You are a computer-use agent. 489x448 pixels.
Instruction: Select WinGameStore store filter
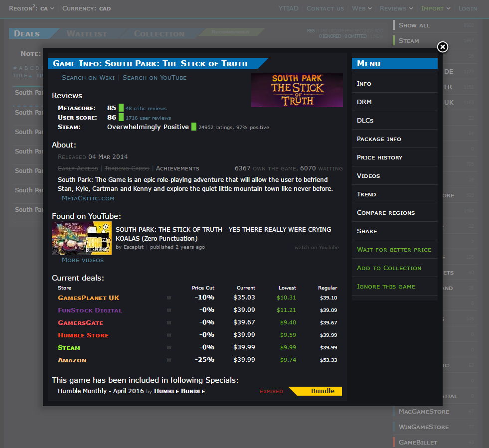pos(435,427)
